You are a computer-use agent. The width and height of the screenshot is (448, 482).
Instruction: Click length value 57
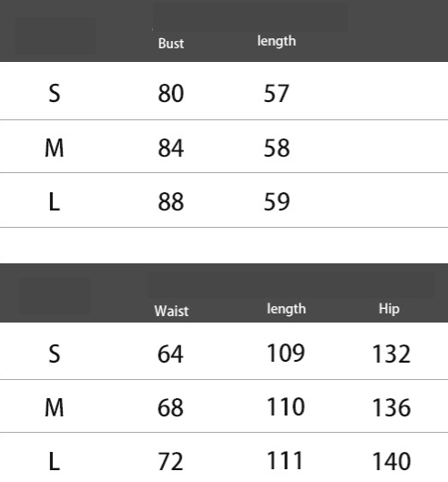[276, 94]
